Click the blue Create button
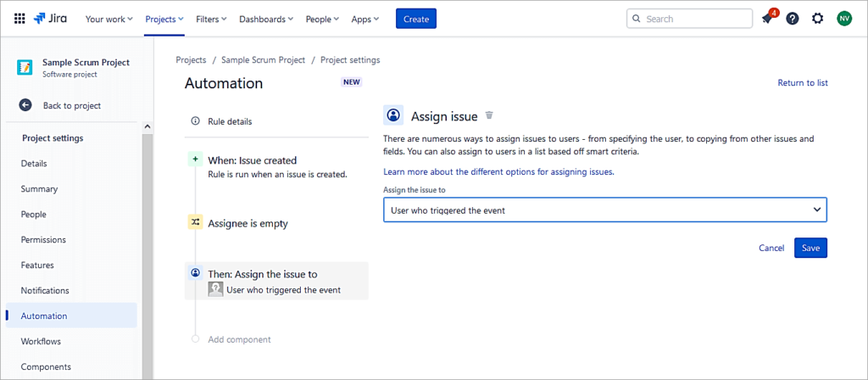The width and height of the screenshot is (868, 380). 416,19
